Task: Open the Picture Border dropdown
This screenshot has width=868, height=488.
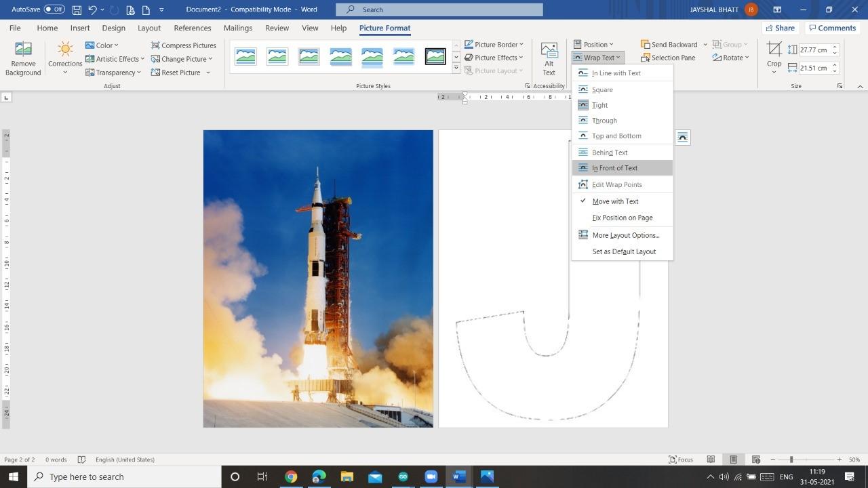Action: point(494,44)
